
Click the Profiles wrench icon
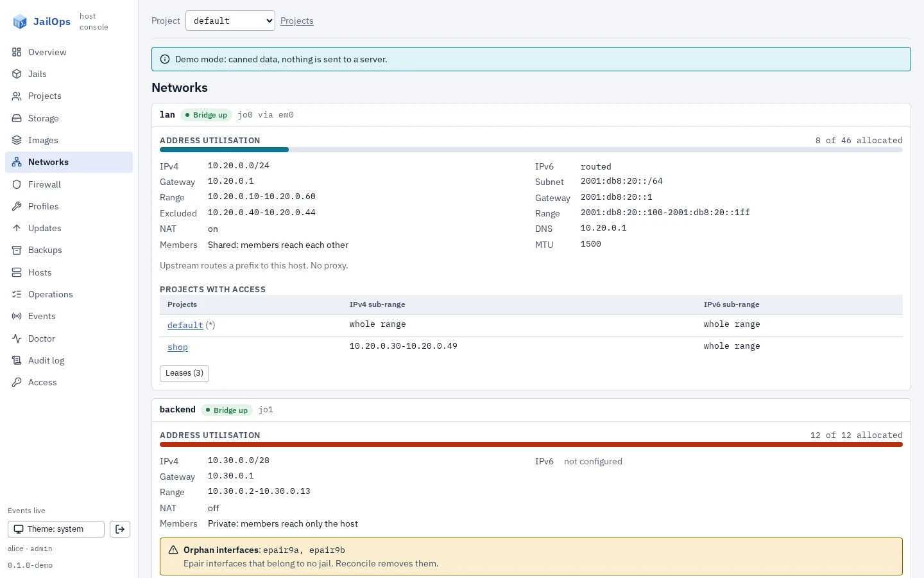(17, 206)
